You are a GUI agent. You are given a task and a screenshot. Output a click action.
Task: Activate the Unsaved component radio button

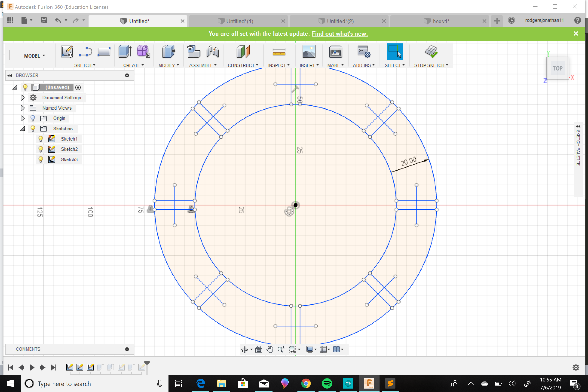coord(78,87)
